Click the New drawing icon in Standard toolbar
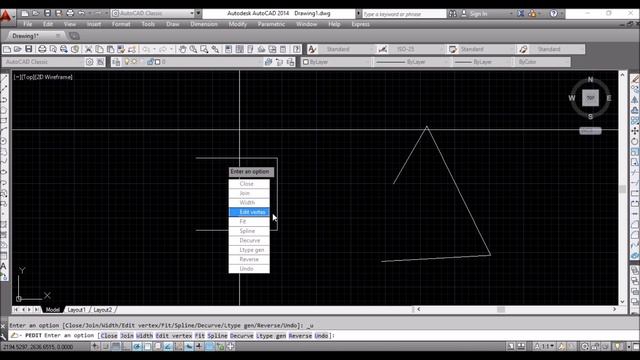Screen dimensions: 640x360 (x=7, y=49)
